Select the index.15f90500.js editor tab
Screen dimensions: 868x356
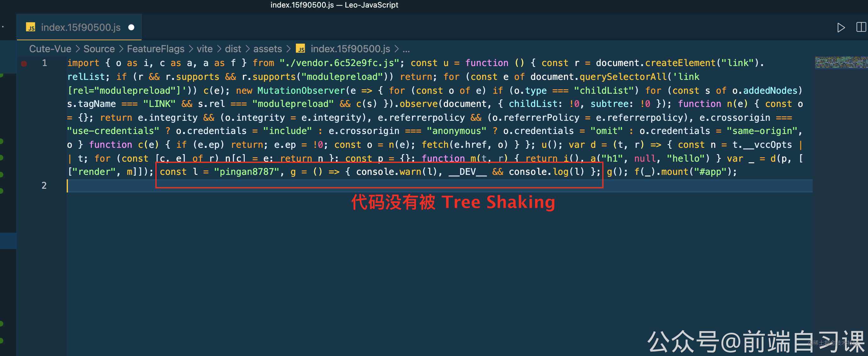click(80, 28)
